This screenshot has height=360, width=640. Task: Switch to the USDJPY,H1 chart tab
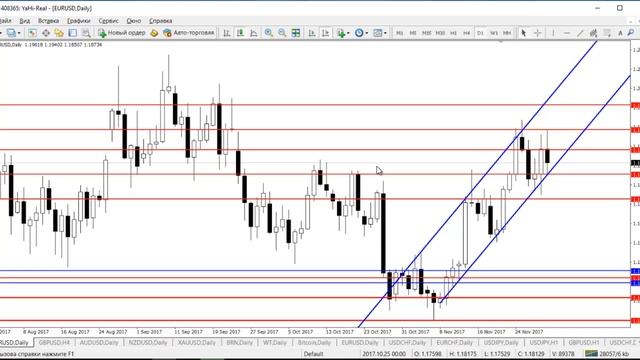(x=544, y=342)
